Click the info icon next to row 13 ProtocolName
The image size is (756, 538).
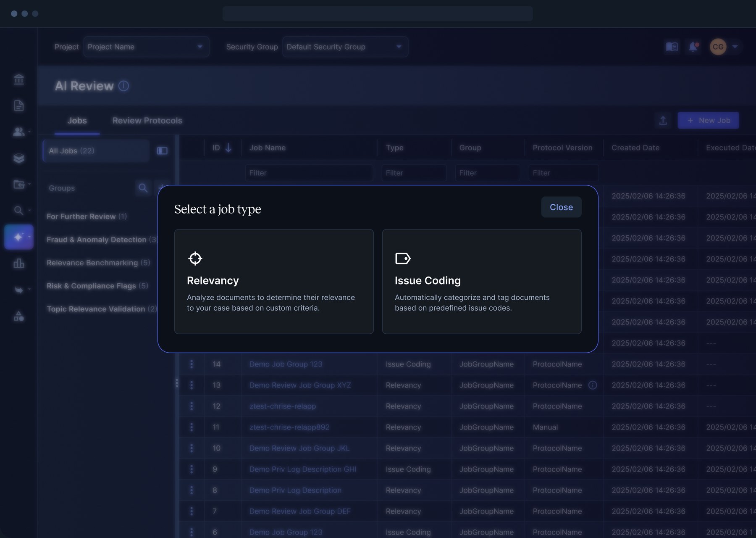tap(593, 385)
